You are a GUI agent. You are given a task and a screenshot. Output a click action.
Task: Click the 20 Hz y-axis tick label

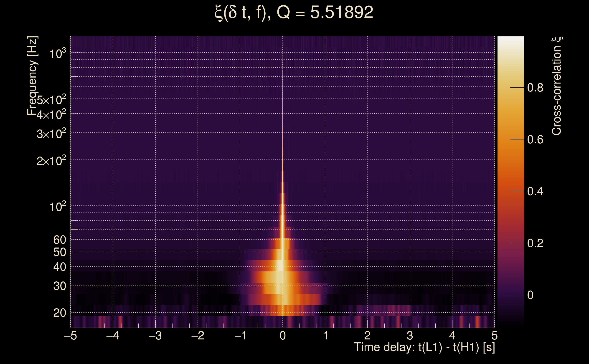click(x=59, y=313)
